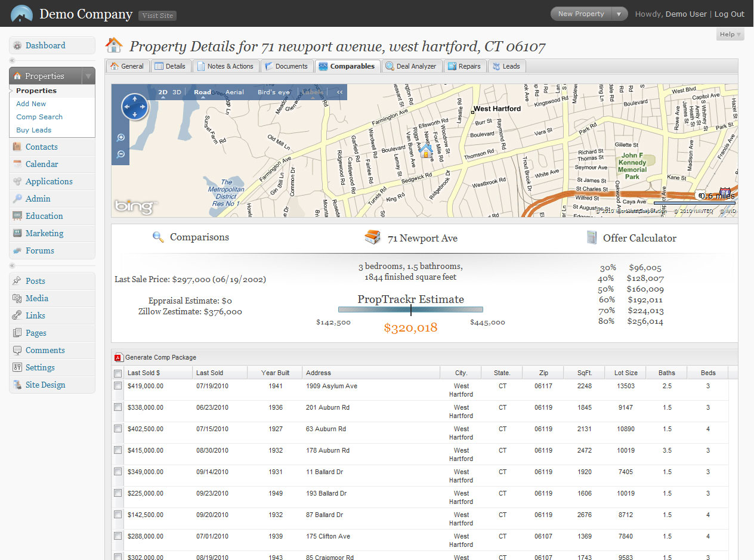The height and width of the screenshot is (560, 754).
Task: Click the house marker on the map
Action: 426,151
